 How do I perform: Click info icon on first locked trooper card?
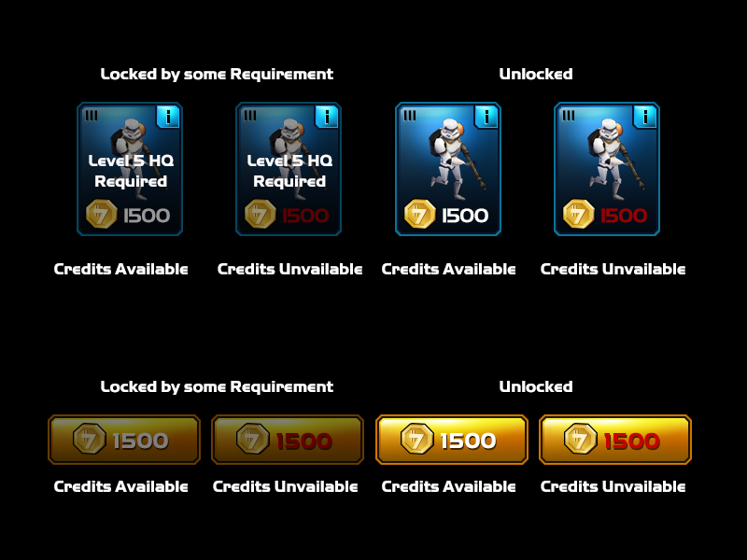click(168, 117)
